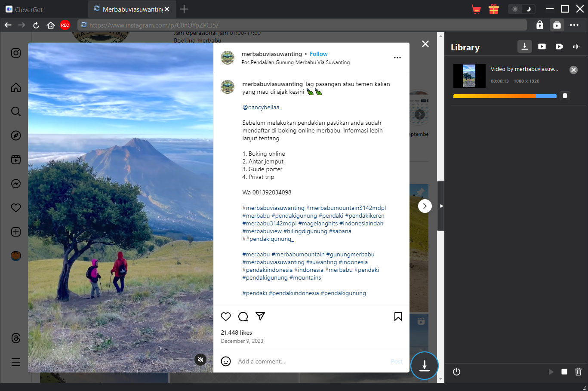
Task: Open Instagram Explore compass icon
Action: [x=16, y=135]
